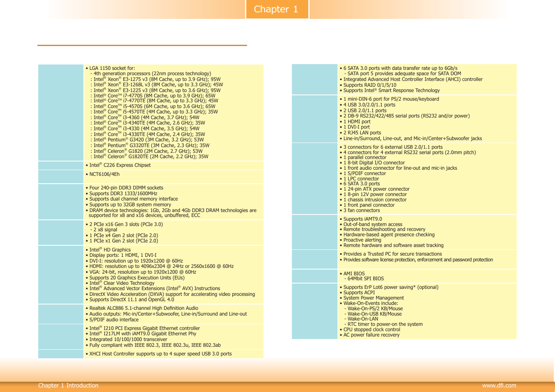Screen dimensions: 555x392
Task: Select the DB-9 RS232/422/485 serial ports line
Action: click(405, 116)
